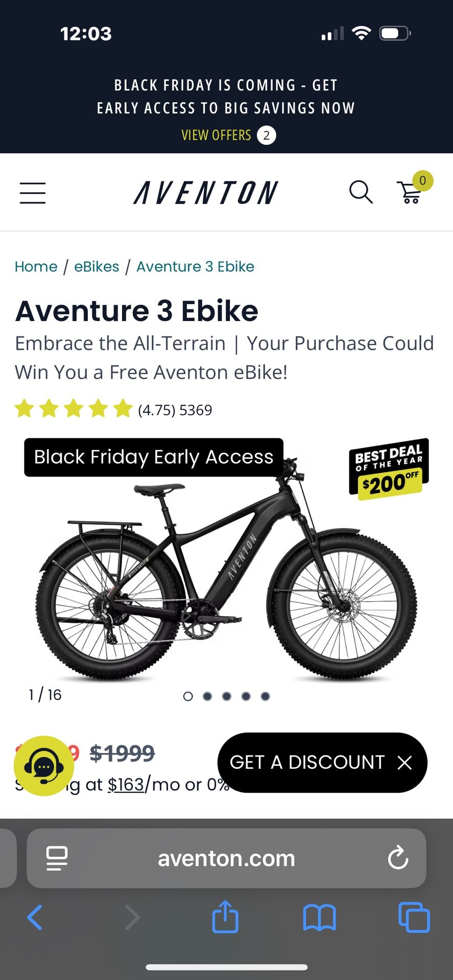Open the hamburger navigation menu

coord(33,193)
